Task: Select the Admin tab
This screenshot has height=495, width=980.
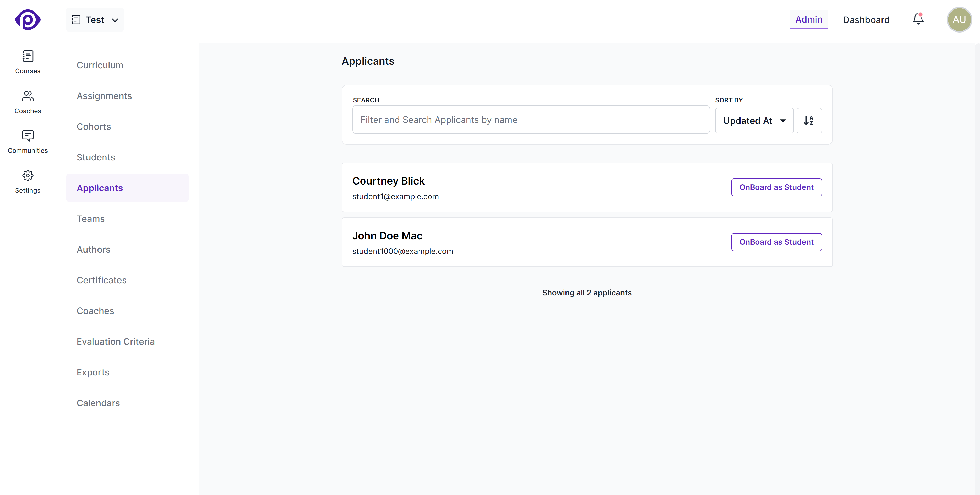Action: click(809, 20)
